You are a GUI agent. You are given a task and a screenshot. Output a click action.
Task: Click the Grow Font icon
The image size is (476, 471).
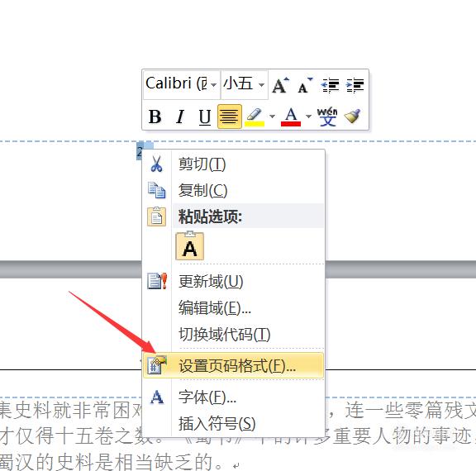pos(280,85)
